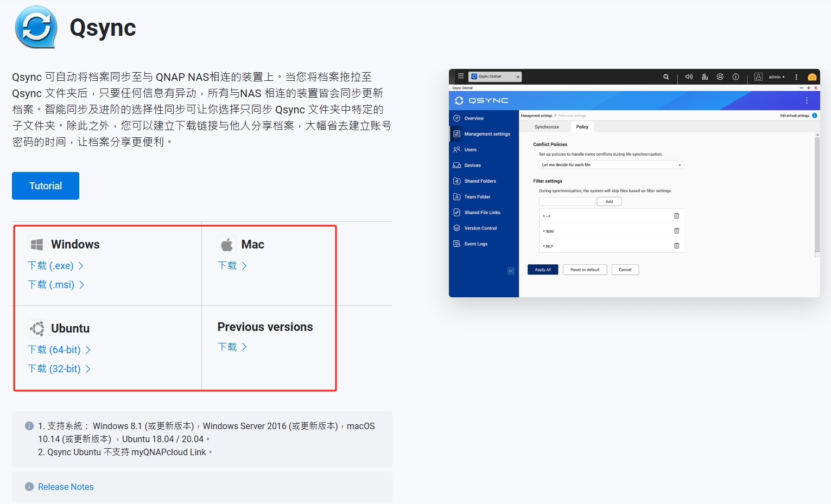Delete the *.!BW! filter with trash icon
Viewport: 831px width, 504px height.
tap(677, 231)
